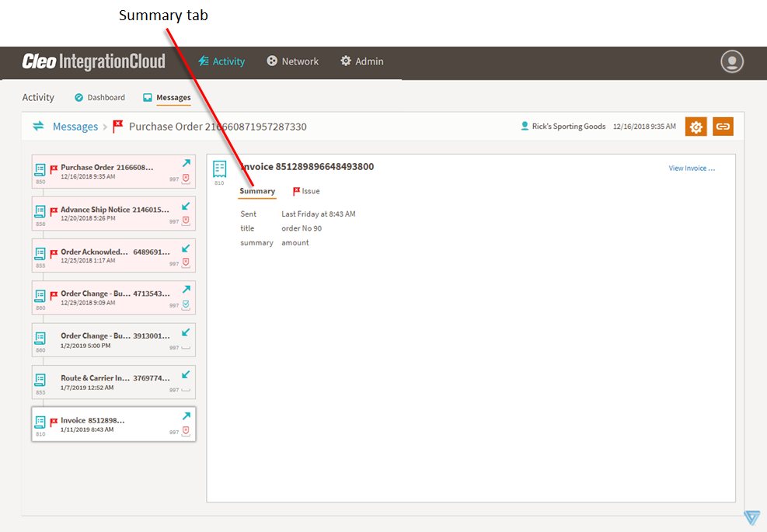Click the View Invoice link

click(x=692, y=168)
